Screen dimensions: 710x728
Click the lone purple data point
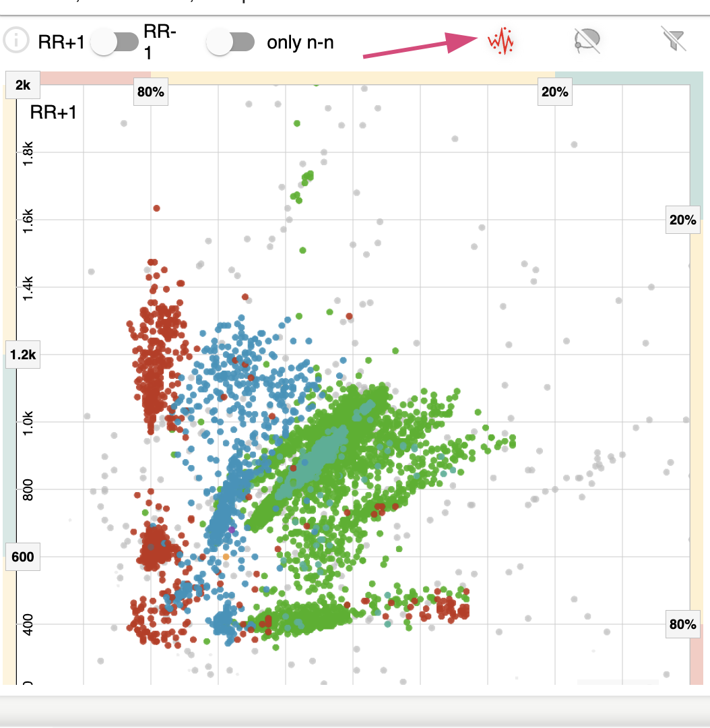click(232, 530)
